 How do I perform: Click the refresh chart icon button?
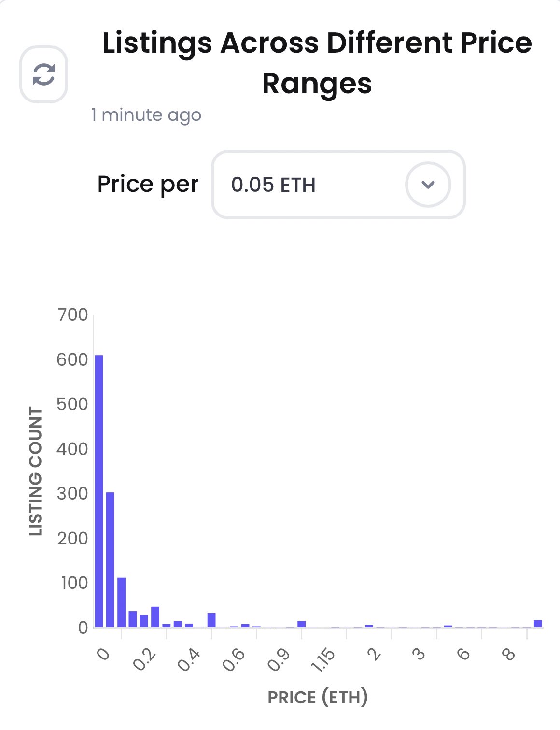point(43,74)
